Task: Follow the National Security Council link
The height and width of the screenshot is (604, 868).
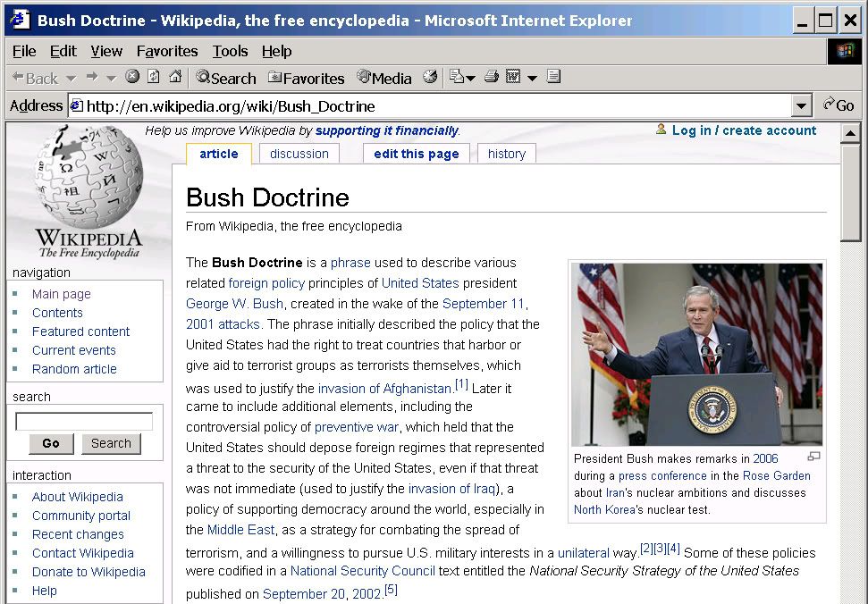Action: (x=363, y=571)
